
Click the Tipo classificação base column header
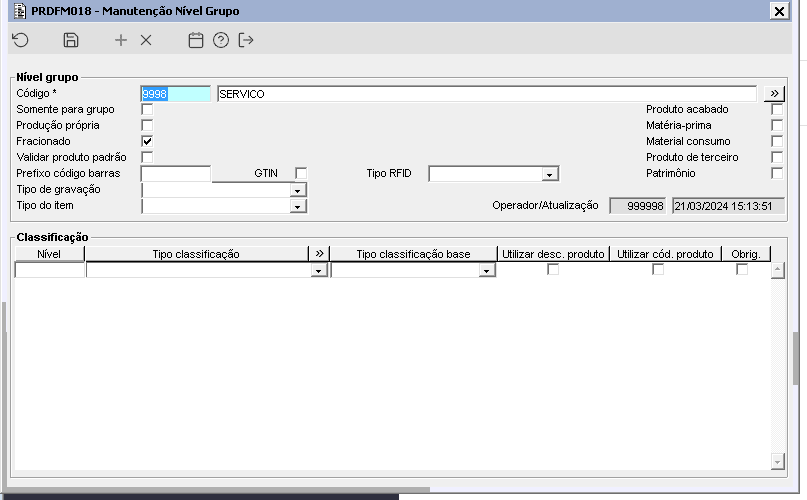413,254
